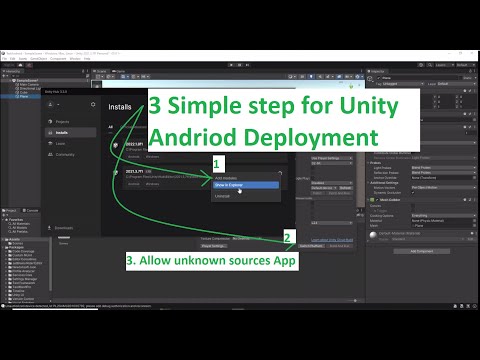
Task: Switch to the Game tab
Action: [x=119, y=71]
